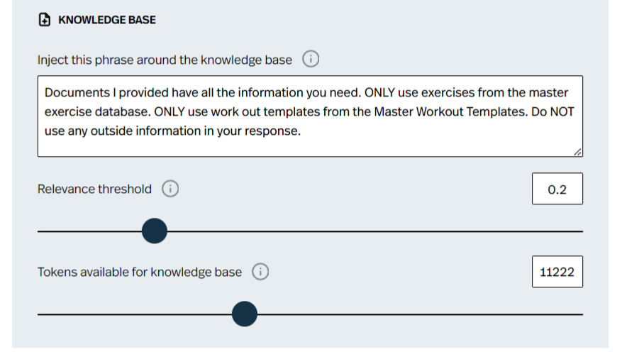
Task: Open info icon beside inject phrase label
Action: 311,59
